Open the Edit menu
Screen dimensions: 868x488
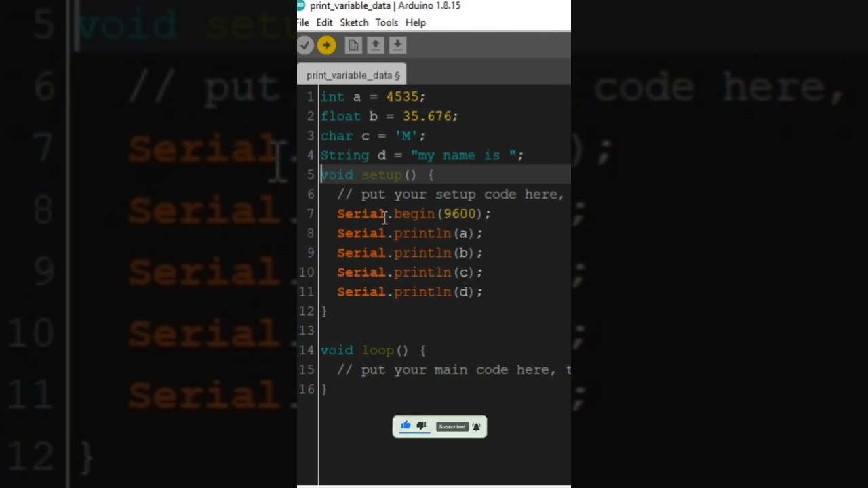coord(324,22)
